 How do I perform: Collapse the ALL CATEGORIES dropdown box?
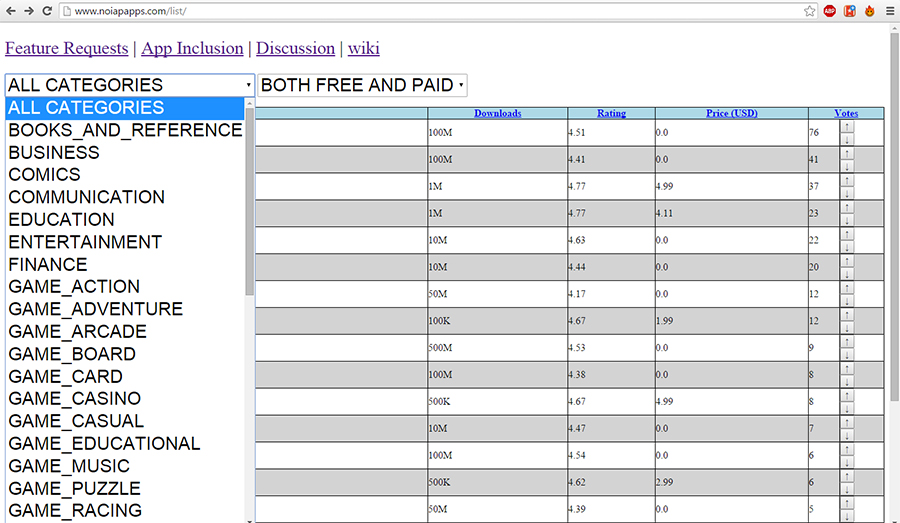pyautogui.click(x=130, y=85)
